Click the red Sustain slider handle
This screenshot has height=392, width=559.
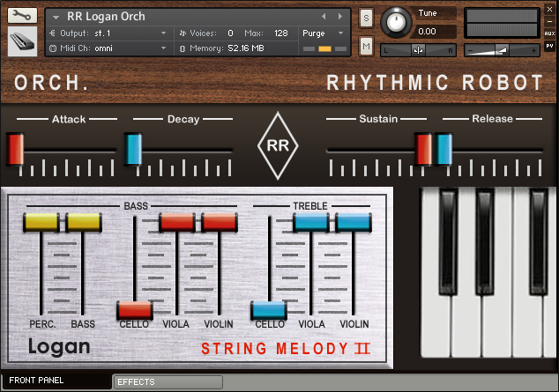[x=423, y=149]
